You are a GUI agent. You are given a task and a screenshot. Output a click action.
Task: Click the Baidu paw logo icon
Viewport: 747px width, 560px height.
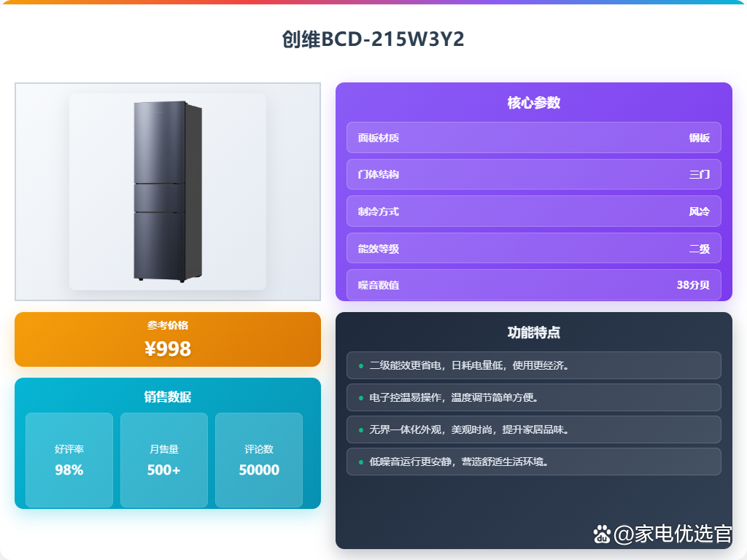click(602, 534)
